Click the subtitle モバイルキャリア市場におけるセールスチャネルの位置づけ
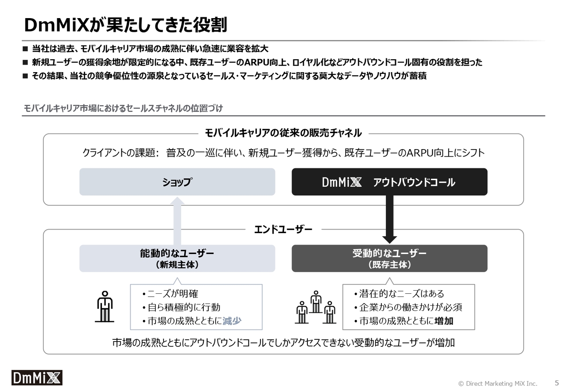Image resolution: width=567 pixels, height=392 pixels. coord(123,108)
